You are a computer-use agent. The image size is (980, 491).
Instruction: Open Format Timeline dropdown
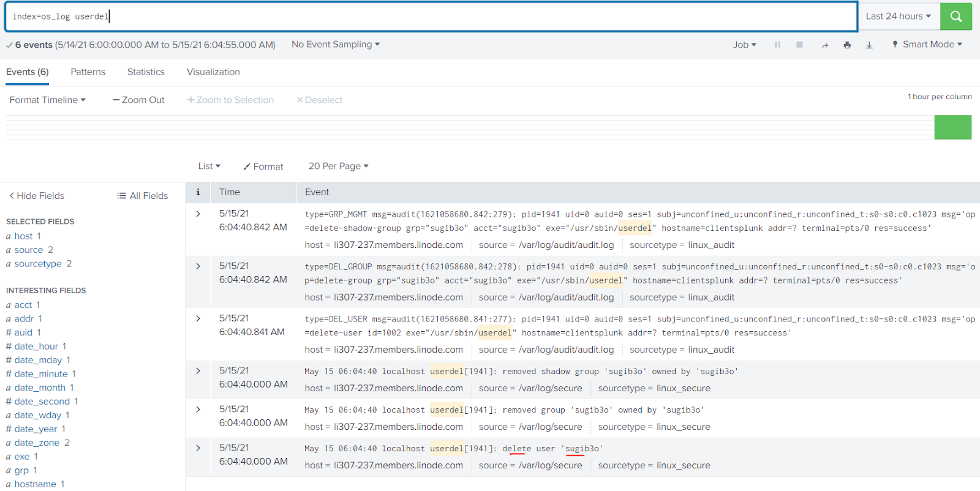point(48,100)
